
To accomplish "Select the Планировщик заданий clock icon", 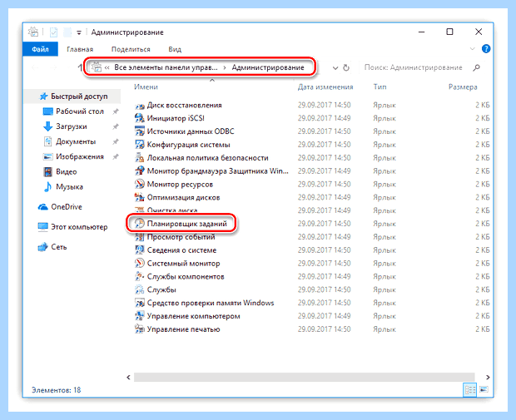I will [140, 224].
